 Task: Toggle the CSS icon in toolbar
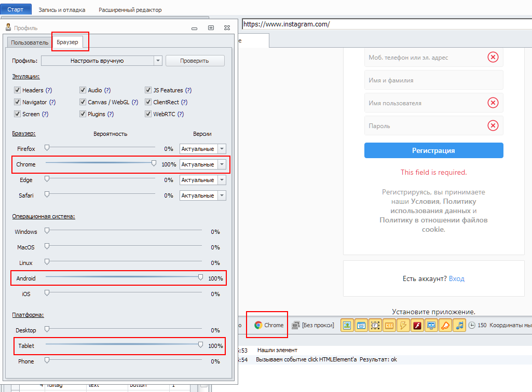[x=389, y=325]
